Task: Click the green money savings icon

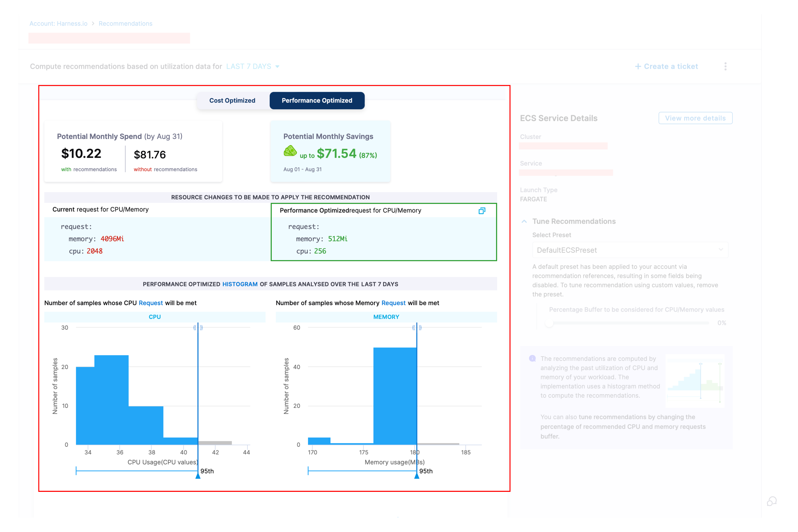Action: [290, 151]
